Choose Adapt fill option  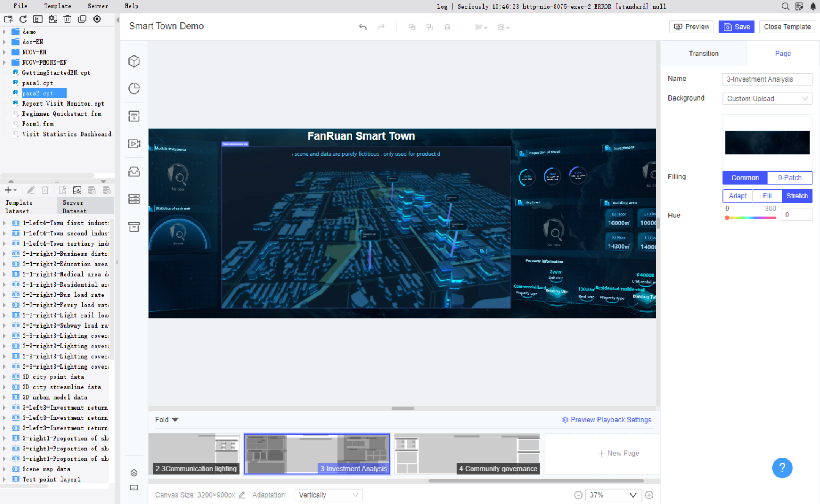click(x=738, y=196)
